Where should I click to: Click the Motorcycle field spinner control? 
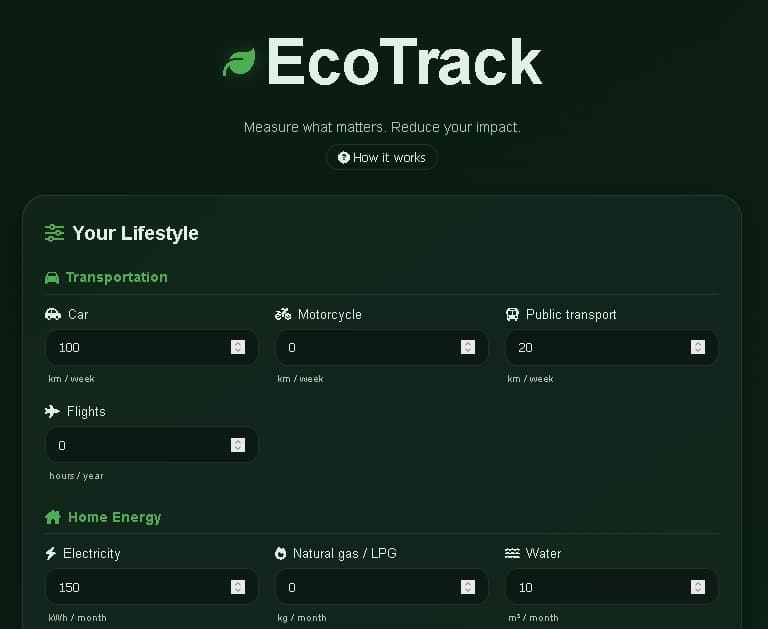(x=468, y=347)
